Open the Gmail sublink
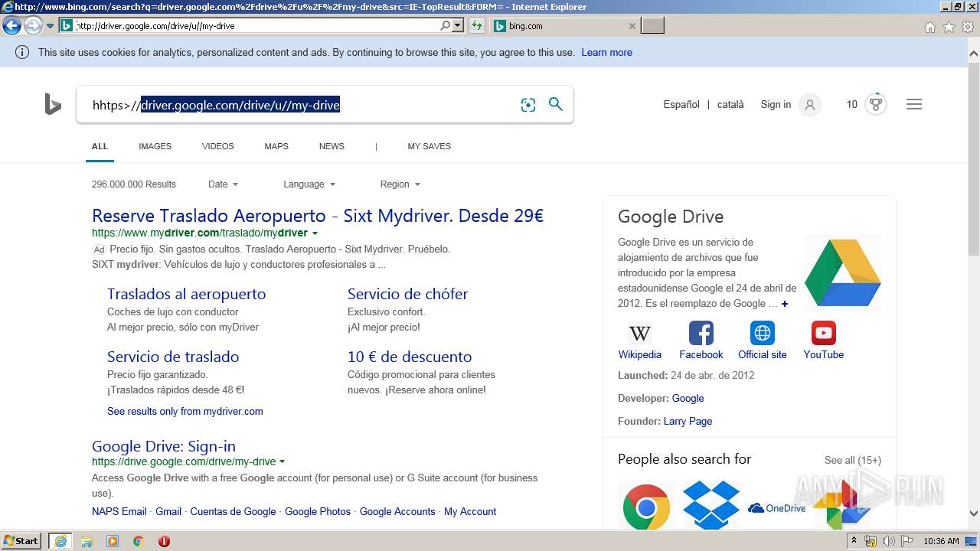Image resolution: width=980 pixels, height=551 pixels. click(168, 511)
